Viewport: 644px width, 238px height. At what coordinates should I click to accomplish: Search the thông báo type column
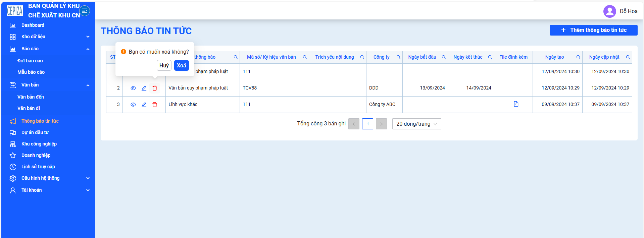coord(236,57)
